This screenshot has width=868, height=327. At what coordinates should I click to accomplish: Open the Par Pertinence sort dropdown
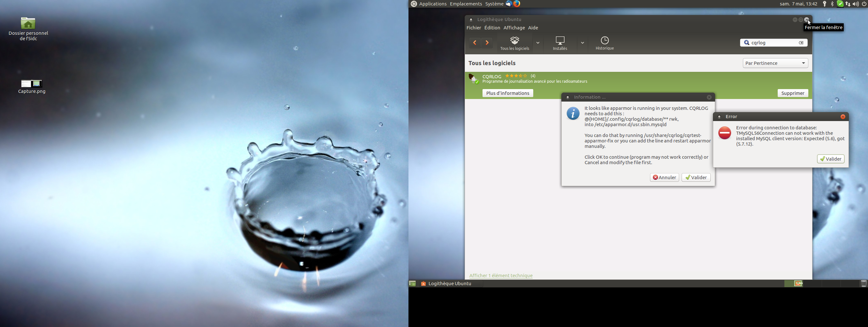click(x=775, y=63)
